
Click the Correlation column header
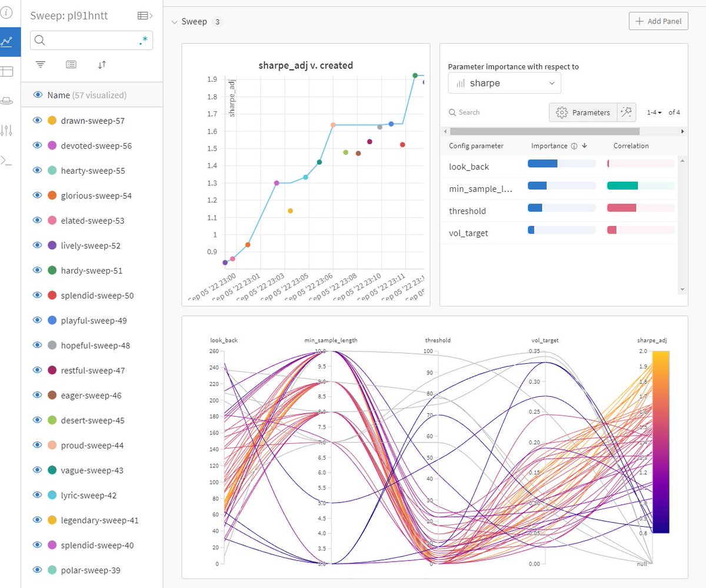[631, 146]
